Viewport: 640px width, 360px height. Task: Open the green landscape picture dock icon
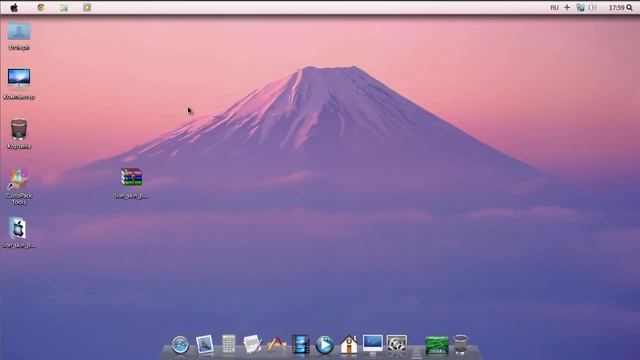tap(437, 345)
